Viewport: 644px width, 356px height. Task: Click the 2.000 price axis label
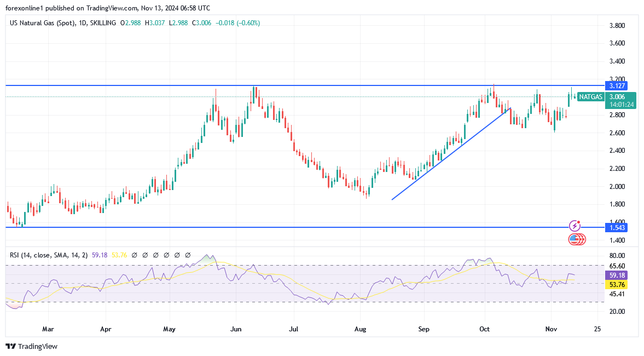tap(617, 187)
